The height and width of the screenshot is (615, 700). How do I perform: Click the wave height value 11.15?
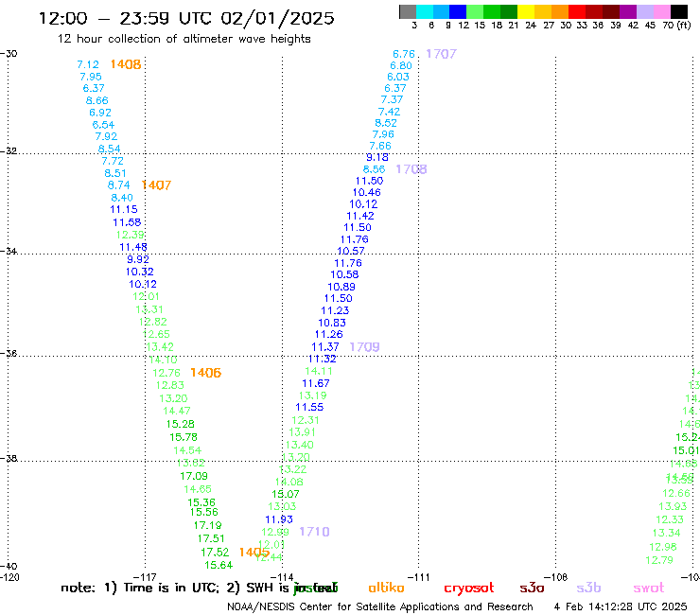[124, 209]
